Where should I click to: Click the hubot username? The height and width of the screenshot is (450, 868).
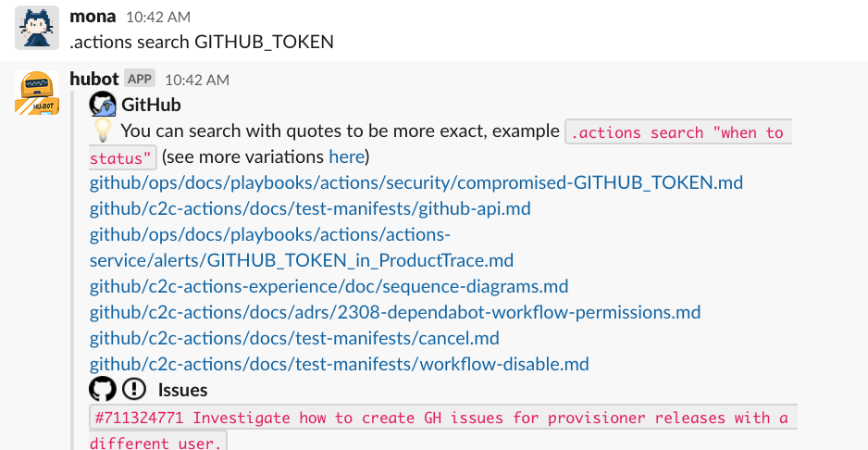(94, 80)
